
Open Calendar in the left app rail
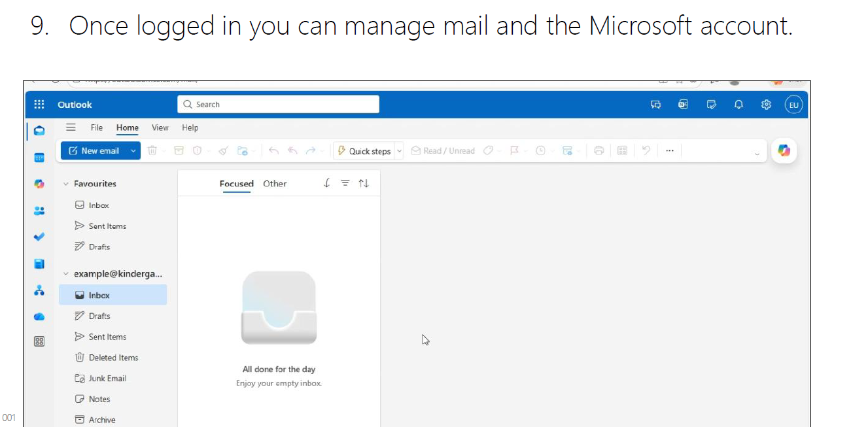(39, 158)
